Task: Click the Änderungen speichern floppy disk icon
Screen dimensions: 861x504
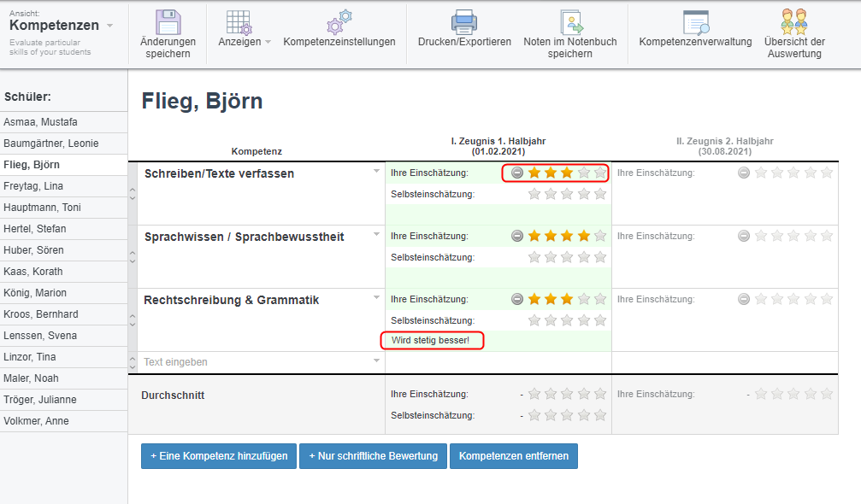Action: click(168, 22)
